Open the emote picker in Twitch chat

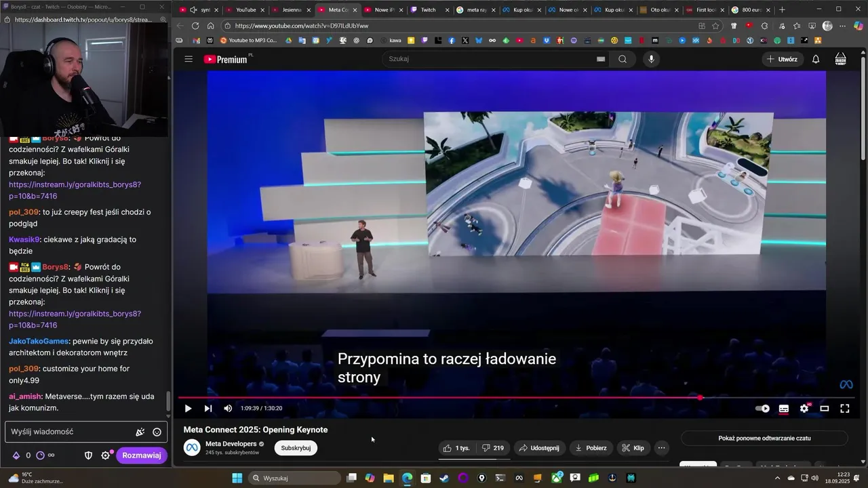157,432
